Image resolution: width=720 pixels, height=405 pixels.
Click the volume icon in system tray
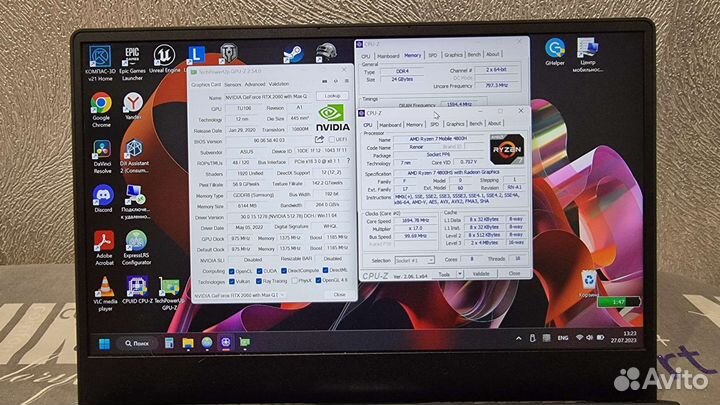point(590,338)
